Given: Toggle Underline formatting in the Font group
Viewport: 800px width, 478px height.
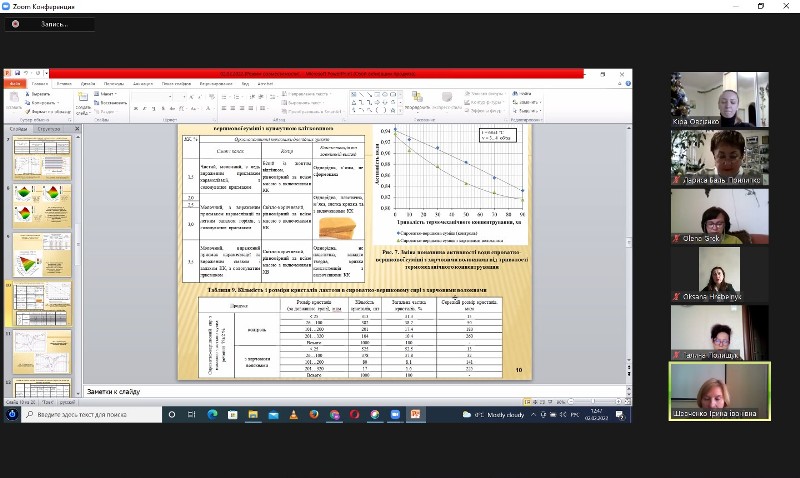Looking at the screenshot, I should tap(154, 108).
